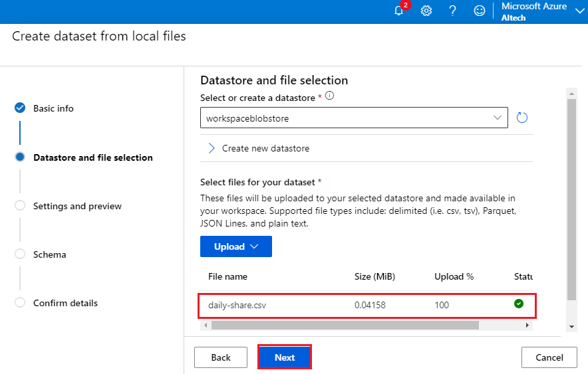The width and height of the screenshot is (588, 374).
Task: Click the Next button
Action: pos(285,357)
